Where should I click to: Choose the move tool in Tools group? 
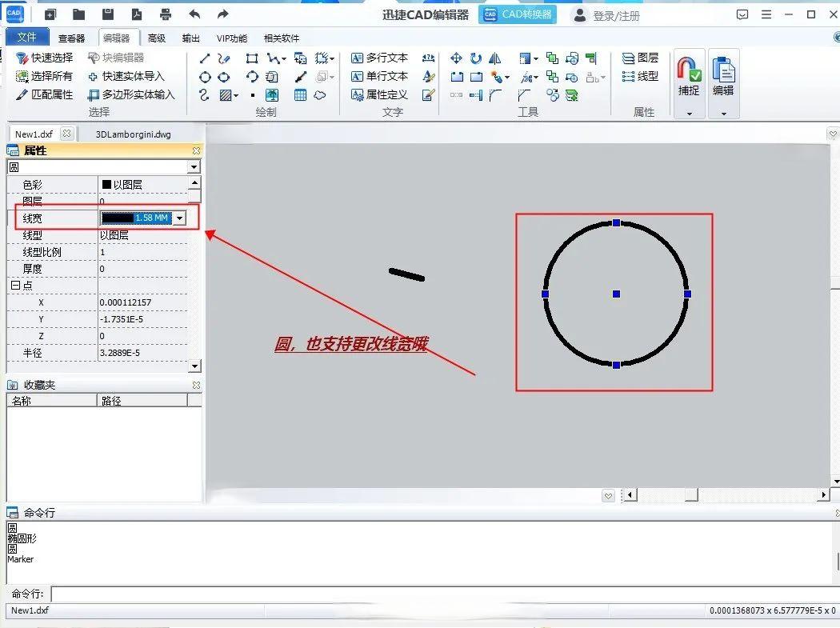(456, 58)
